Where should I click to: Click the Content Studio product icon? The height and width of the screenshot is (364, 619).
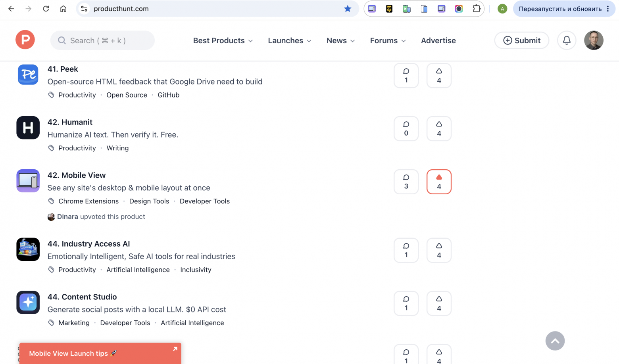[x=28, y=303]
